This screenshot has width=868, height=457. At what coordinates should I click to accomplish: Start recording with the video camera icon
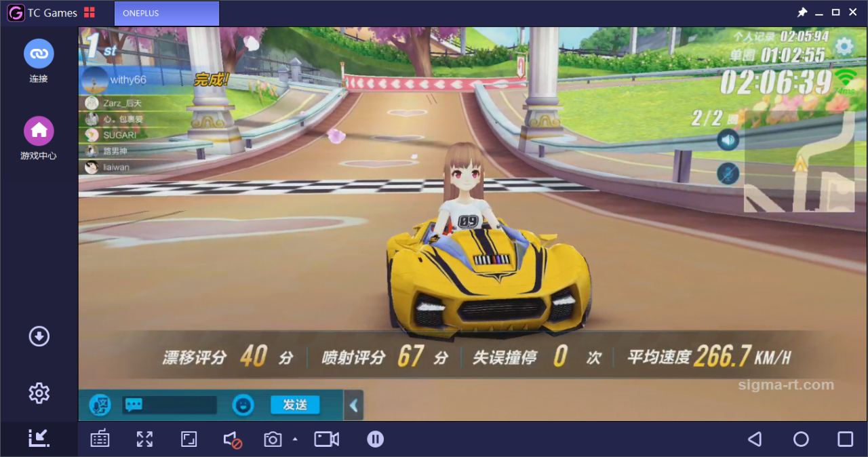click(326, 439)
